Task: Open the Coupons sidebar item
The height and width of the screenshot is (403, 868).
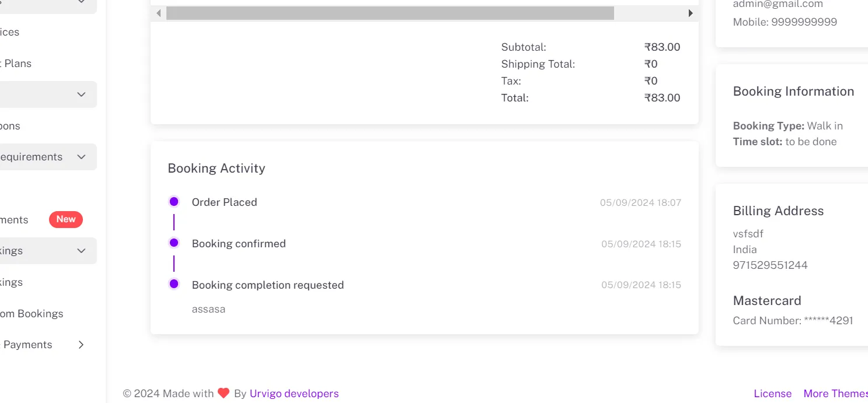Action: click(11, 126)
